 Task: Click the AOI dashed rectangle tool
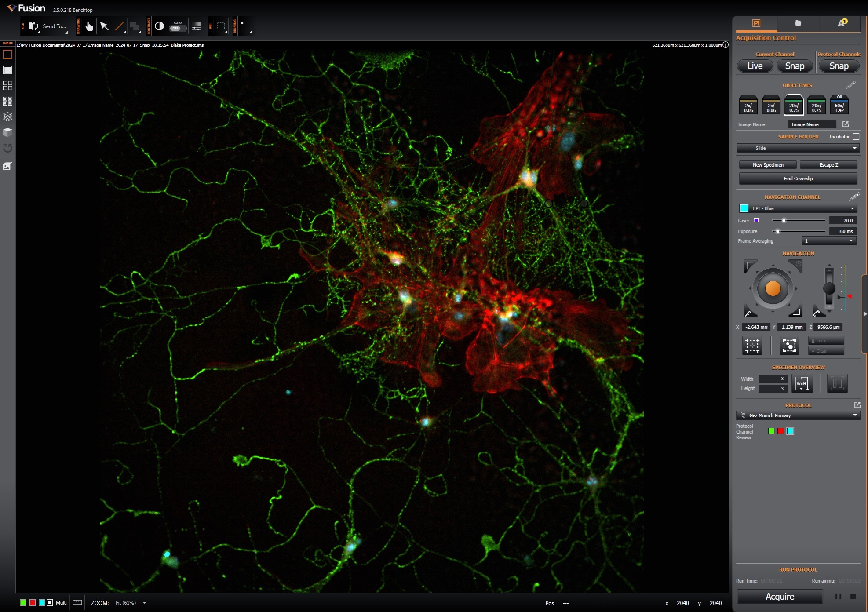pos(221,26)
